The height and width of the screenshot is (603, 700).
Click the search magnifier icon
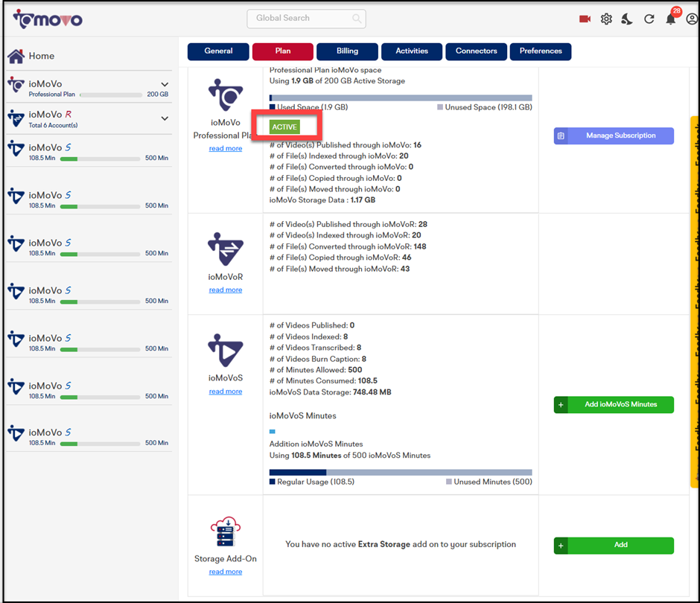coord(357,19)
